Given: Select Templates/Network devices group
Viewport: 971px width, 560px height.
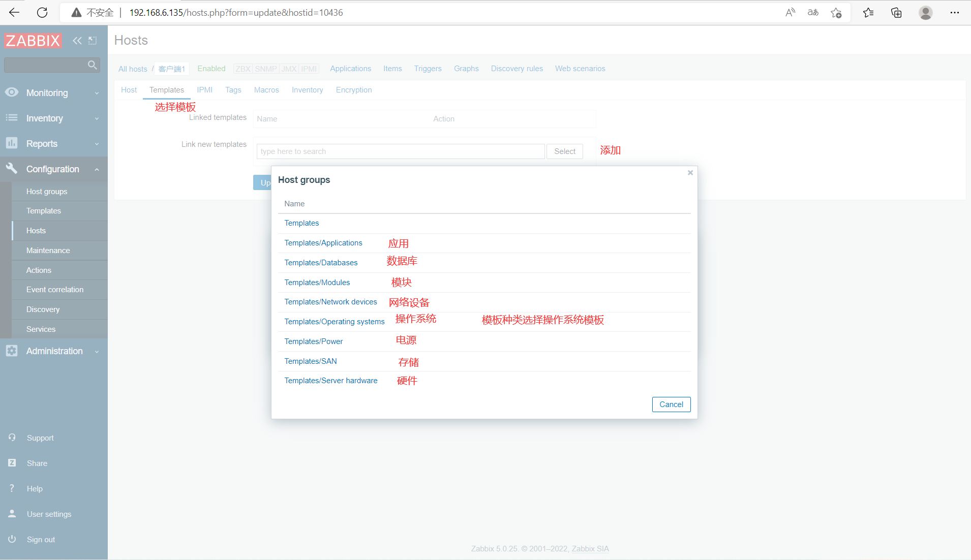Looking at the screenshot, I should coord(330,302).
